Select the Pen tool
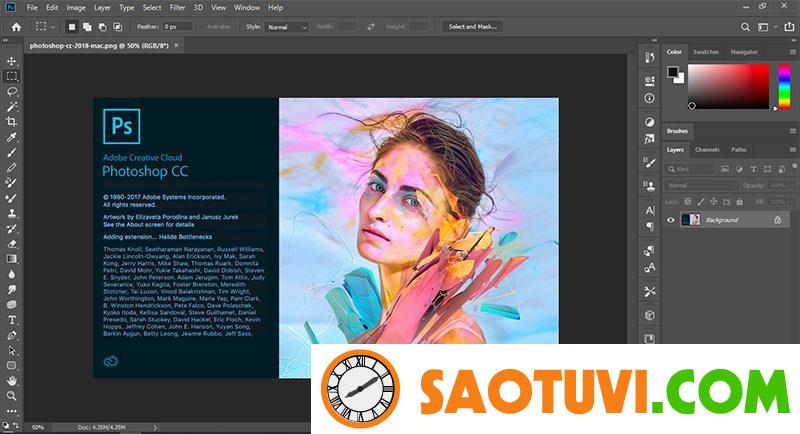800x434 pixels. tap(11, 336)
